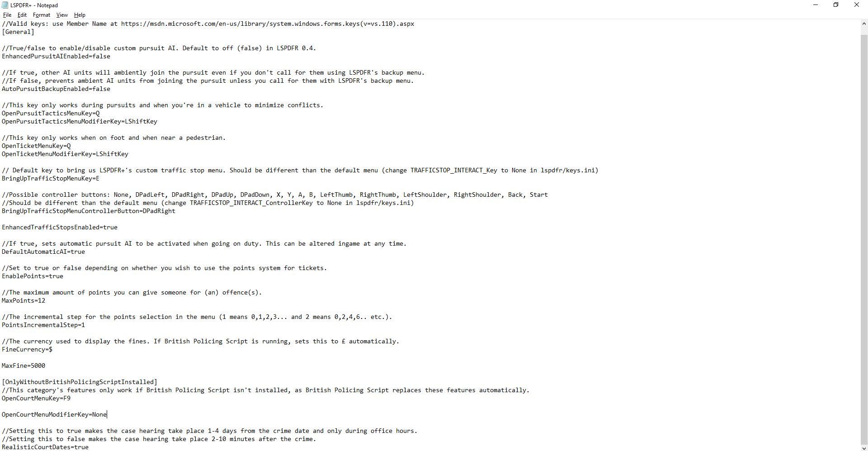868x451 pixels.
Task: Open the Edit menu
Action: 22,15
